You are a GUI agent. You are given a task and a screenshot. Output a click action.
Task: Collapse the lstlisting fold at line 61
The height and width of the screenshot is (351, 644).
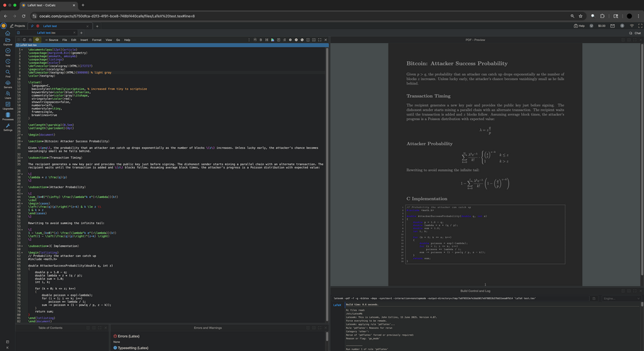click(21, 252)
